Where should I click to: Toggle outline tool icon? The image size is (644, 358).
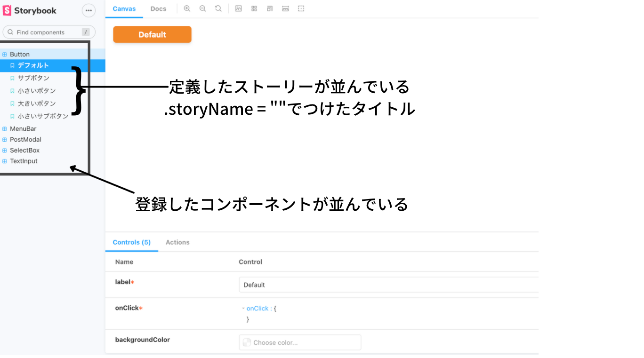301,8
